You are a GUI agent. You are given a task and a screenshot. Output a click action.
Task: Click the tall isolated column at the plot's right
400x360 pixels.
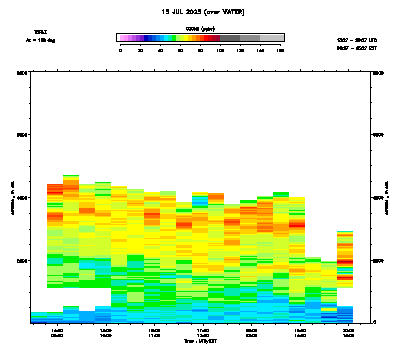(345, 259)
